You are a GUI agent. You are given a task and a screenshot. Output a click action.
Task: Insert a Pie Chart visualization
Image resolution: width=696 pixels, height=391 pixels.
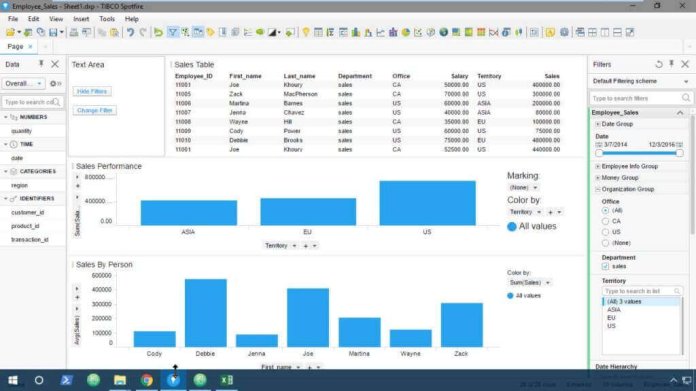[x=405, y=32]
